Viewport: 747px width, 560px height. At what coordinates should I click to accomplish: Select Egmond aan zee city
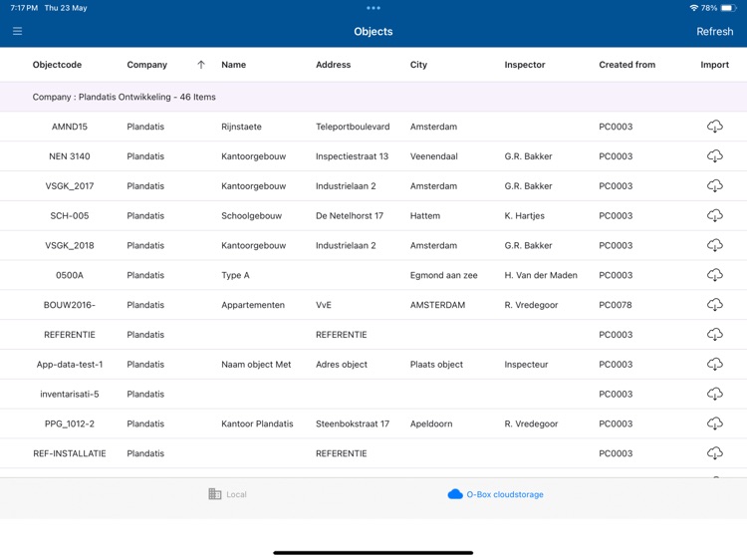click(443, 275)
